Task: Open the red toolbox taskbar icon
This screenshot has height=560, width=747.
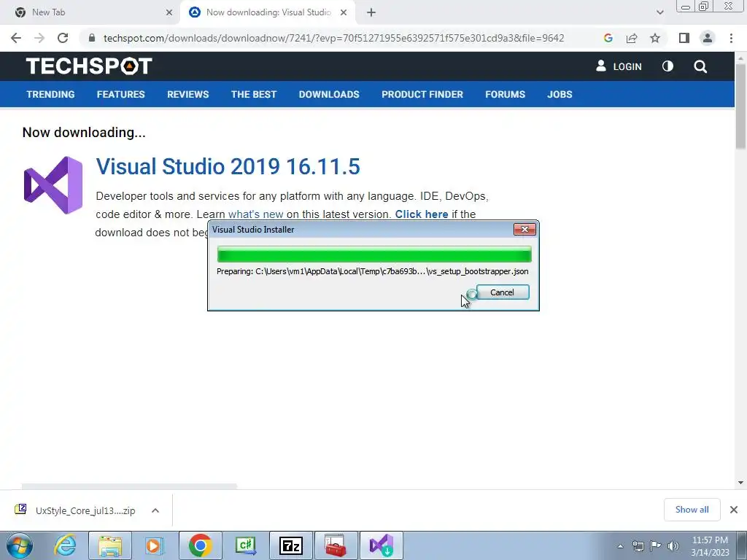Action: 336,545
